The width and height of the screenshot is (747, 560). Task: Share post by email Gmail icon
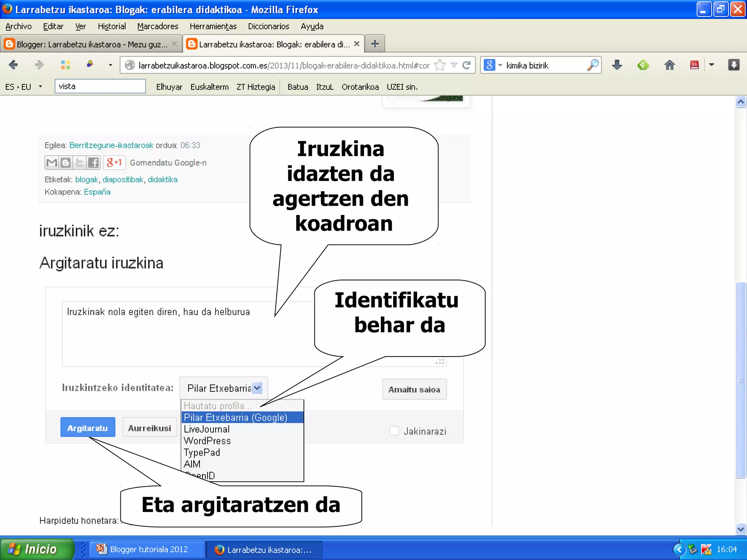click(52, 163)
